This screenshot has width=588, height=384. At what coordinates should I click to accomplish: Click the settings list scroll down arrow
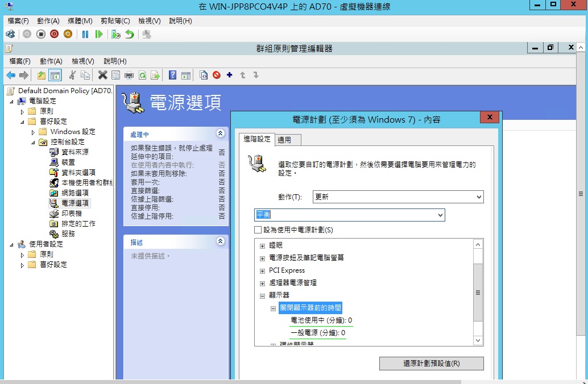coord(478,340)
